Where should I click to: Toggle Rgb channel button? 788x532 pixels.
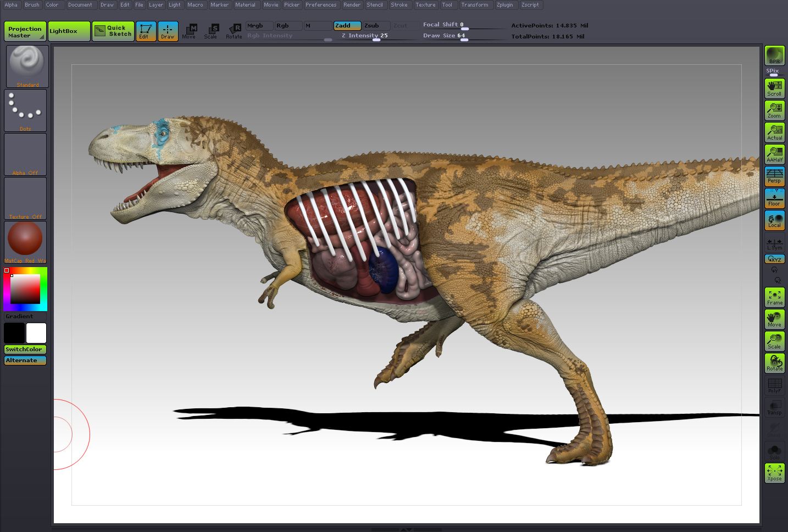288,26
